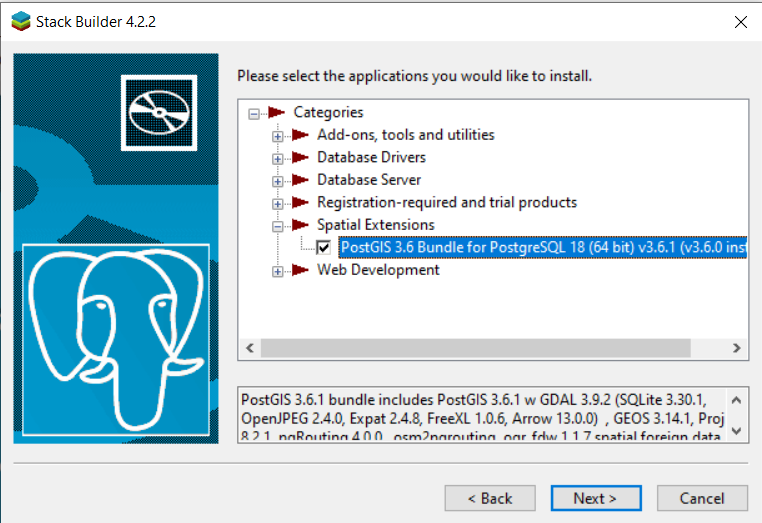
Task: Click the red arrow icon beside Database Drivers
Action: coord(300,157)
